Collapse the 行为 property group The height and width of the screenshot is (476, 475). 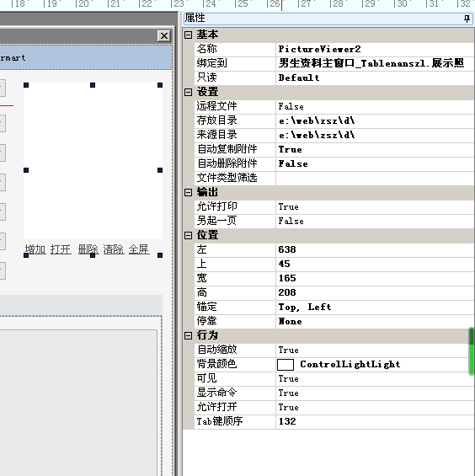tap(188, 335)
